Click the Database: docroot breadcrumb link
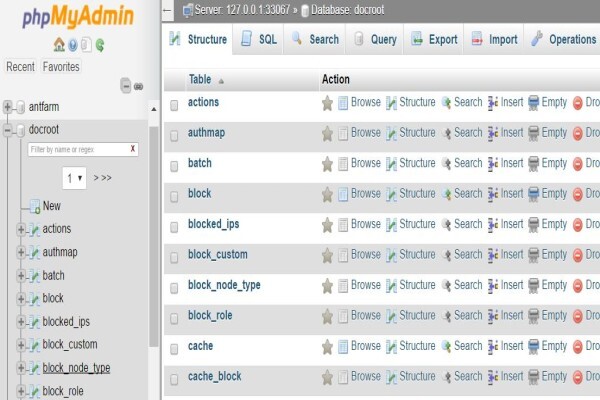Viewport: 600px width, 400px height. 347,10
